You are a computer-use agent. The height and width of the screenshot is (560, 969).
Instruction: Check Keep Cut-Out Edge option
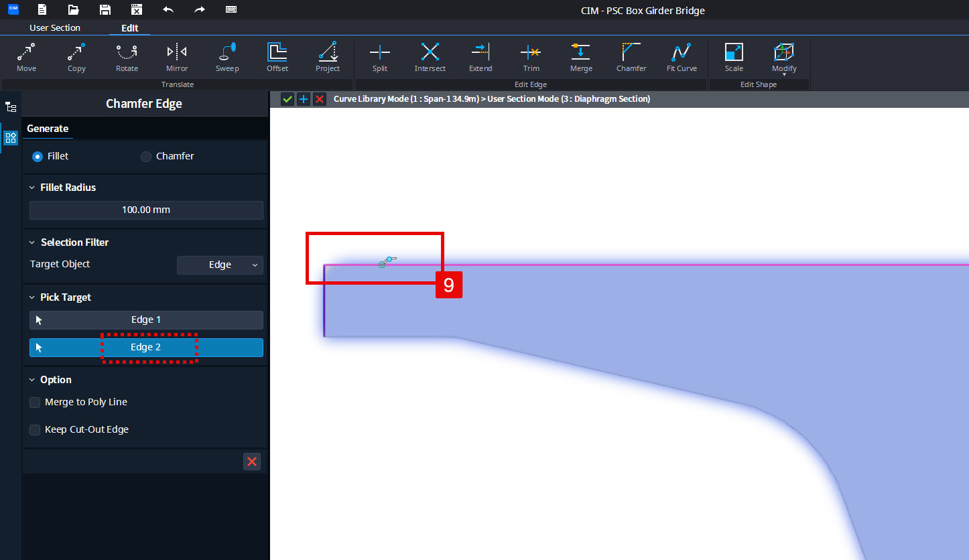point(35,430)
